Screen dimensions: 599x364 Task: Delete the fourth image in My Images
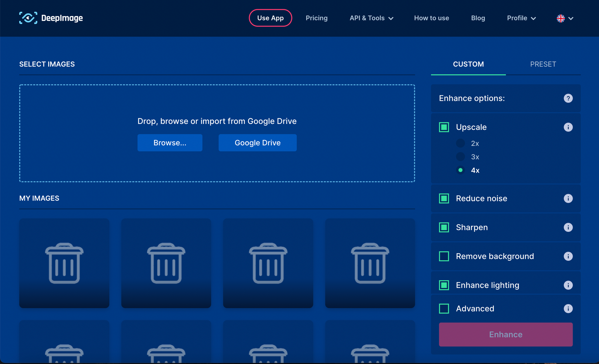click(x=370, y=263)
